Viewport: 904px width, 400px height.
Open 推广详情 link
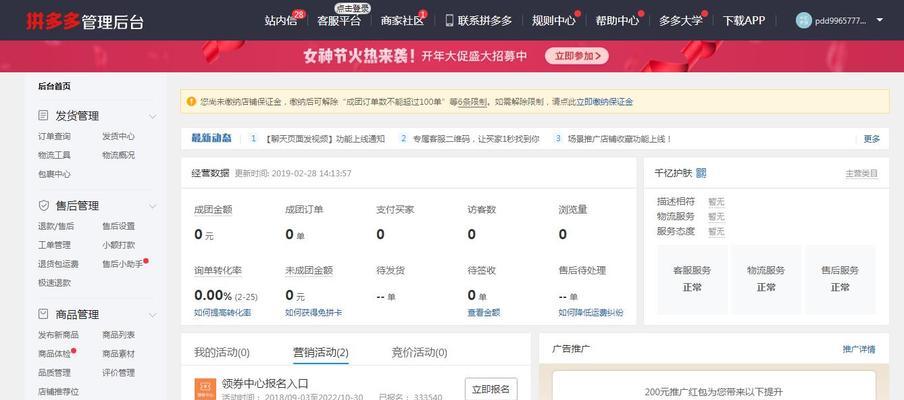coord(859,349)
